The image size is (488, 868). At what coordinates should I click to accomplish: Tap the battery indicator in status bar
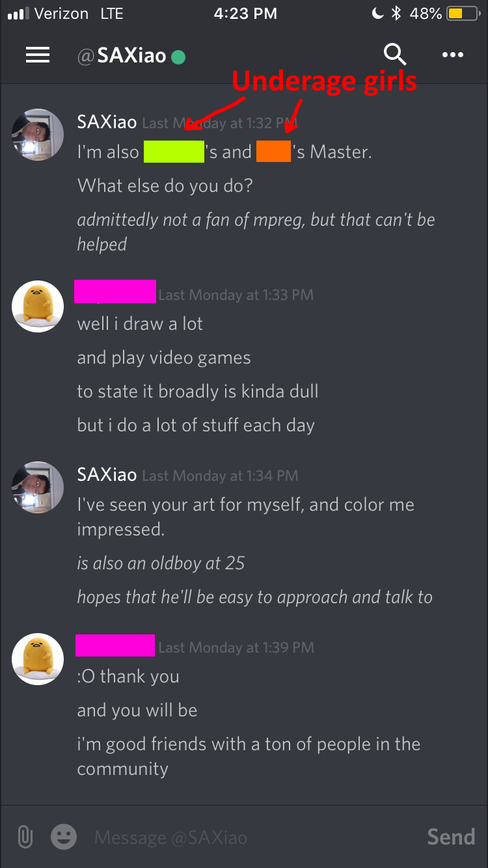(x=463, y=14)
